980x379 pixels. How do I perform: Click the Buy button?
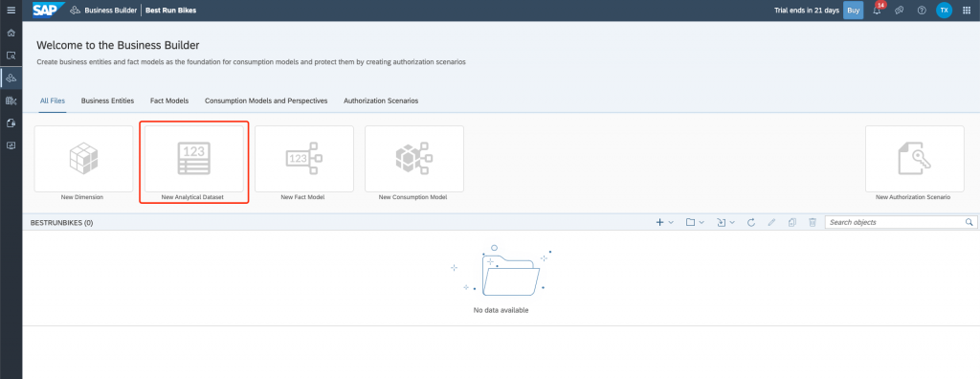(x=853, y=11)
